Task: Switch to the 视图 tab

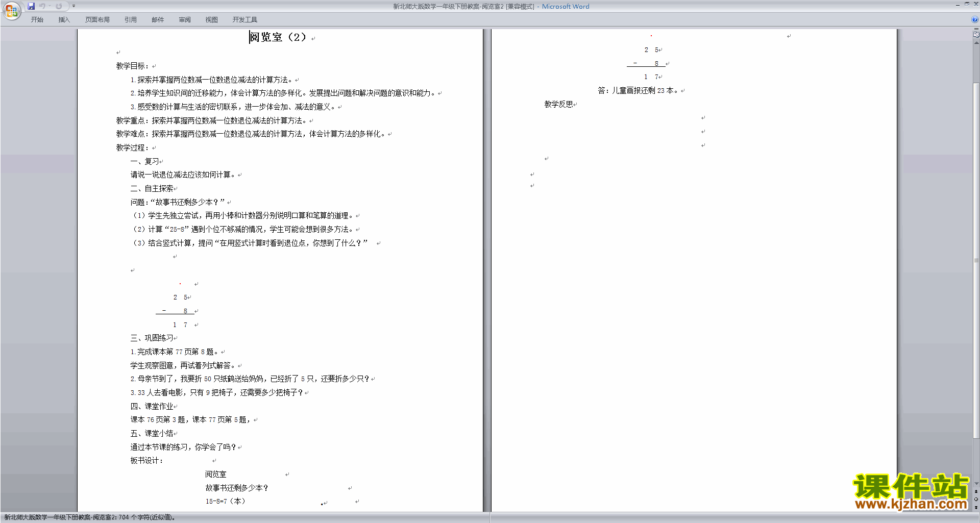Action: click(211, 20)
